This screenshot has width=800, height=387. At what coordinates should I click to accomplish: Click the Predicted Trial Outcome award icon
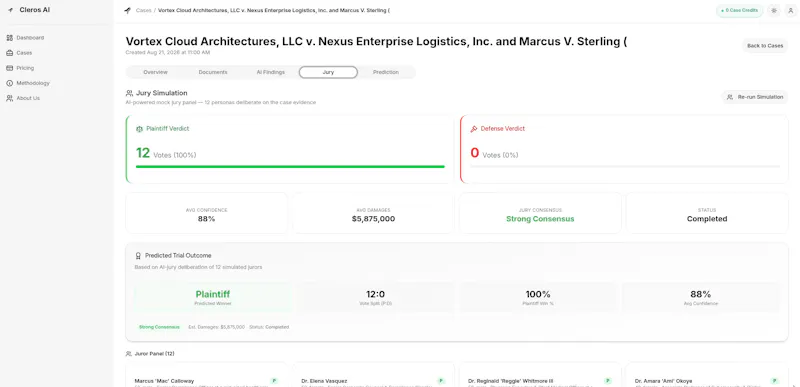pyautogui.click(x=138, y=255)
